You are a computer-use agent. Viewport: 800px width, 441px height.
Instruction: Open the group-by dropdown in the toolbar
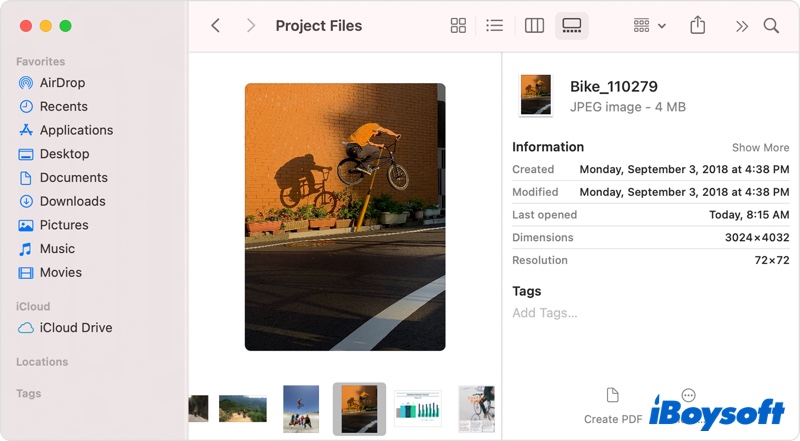pyautogui.click(x=649, y=26)
